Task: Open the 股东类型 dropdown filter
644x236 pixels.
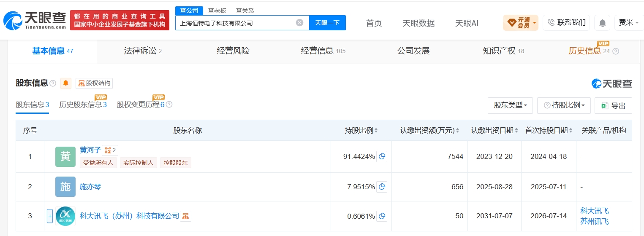Action: [x=510, y=105]
